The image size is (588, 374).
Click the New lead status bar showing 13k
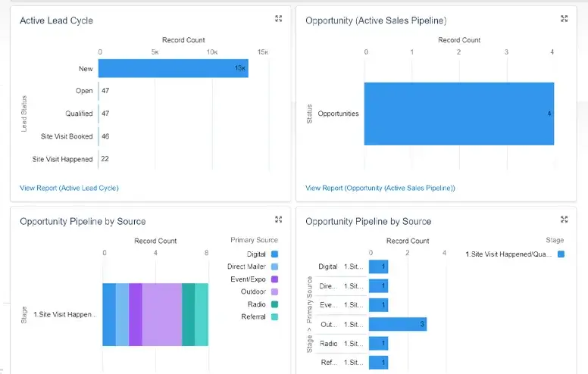(x=174, y=68)
